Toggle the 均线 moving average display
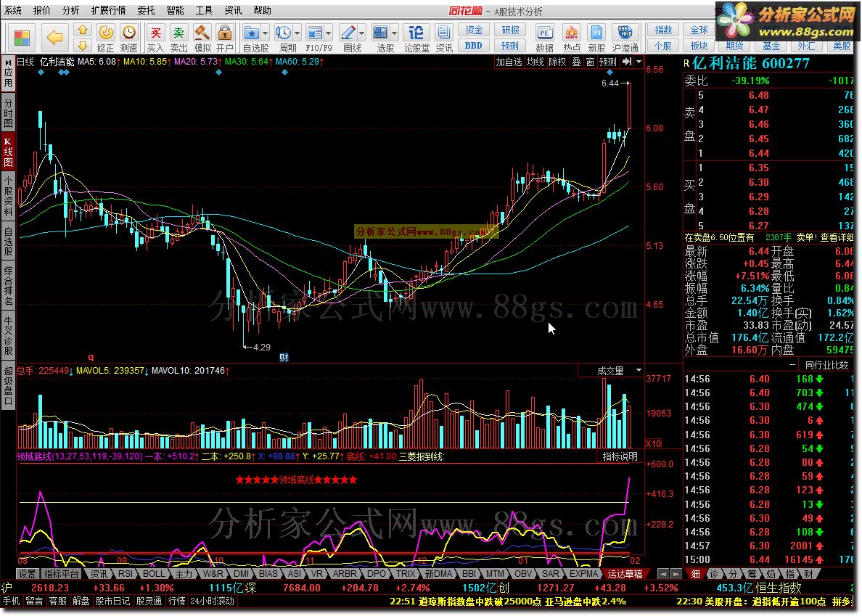Image resolution: width=862 pixels, height=616 pixels. tap(535, 62)
